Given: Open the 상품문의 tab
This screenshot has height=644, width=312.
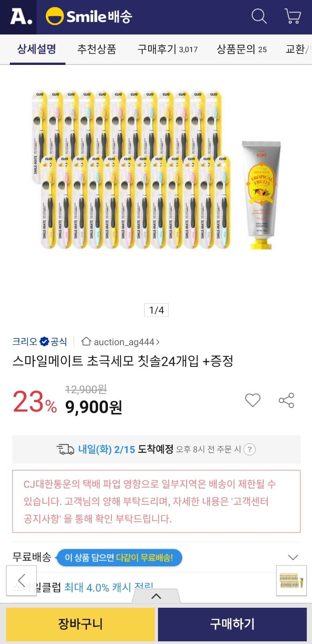Looking at the screenshot, I should (x=242, y=49).
